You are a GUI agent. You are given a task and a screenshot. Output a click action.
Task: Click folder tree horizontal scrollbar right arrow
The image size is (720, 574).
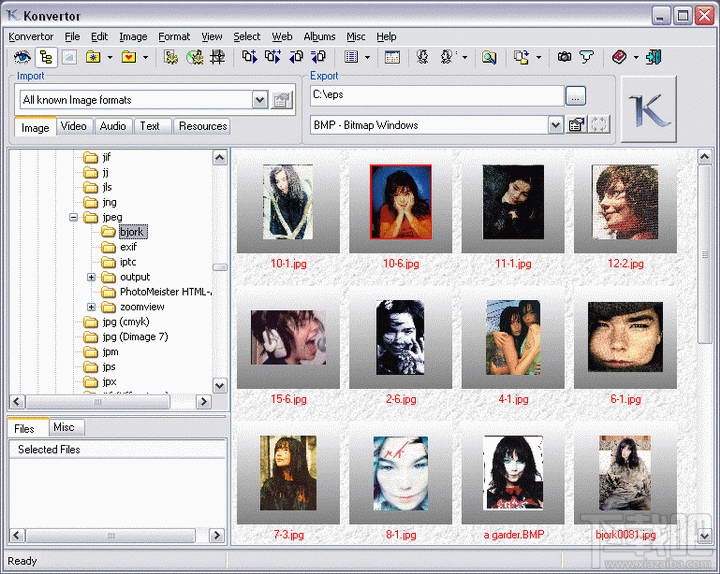click(203, 402)
